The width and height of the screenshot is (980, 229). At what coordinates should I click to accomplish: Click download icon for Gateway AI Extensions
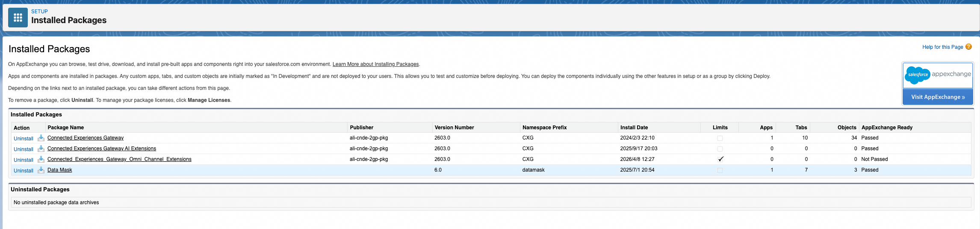pyautogui.click(x=41, y=149)
